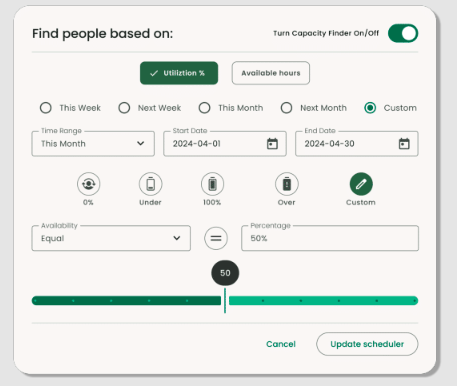Choose the Over utilization battery icon
Screen dimensions: 457x386
(287, 184)
